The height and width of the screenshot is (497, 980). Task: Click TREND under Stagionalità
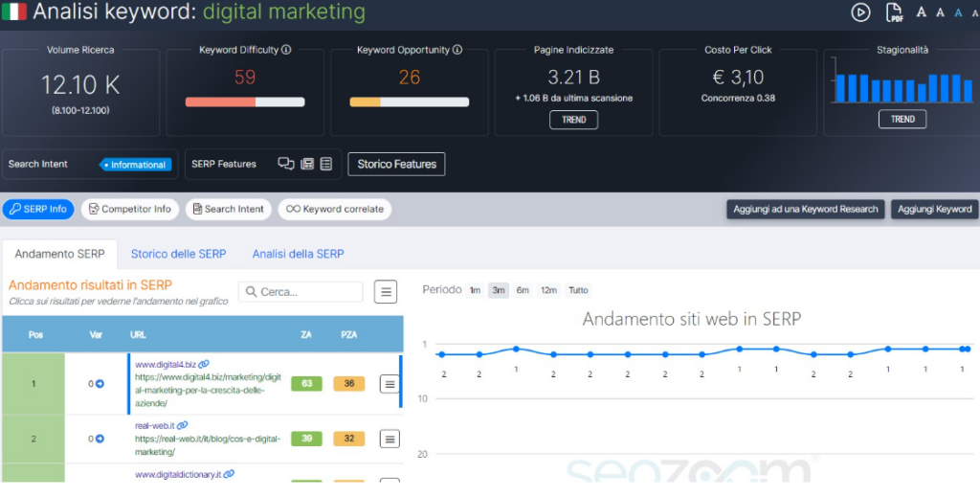[902, 119]
